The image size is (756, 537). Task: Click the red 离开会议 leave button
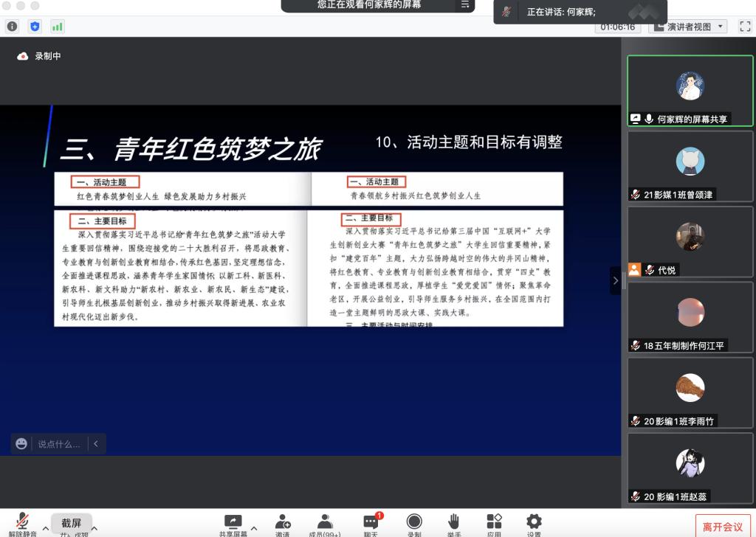pos(723,526)
